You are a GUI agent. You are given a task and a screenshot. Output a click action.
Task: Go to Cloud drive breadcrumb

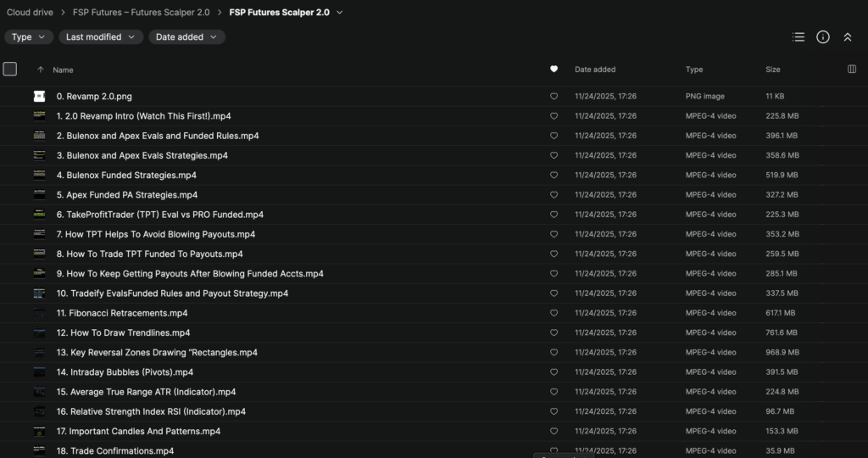click(30, 13)
